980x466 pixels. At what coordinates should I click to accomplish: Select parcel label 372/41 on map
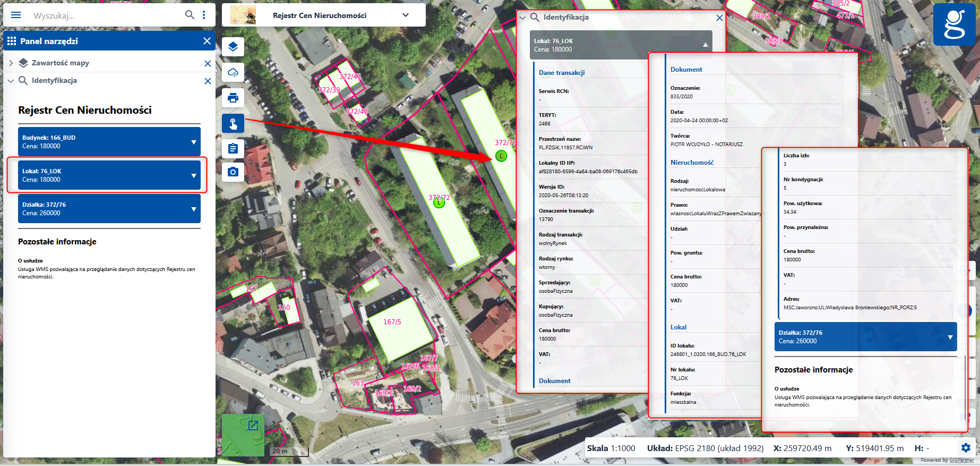pos(350,77)
